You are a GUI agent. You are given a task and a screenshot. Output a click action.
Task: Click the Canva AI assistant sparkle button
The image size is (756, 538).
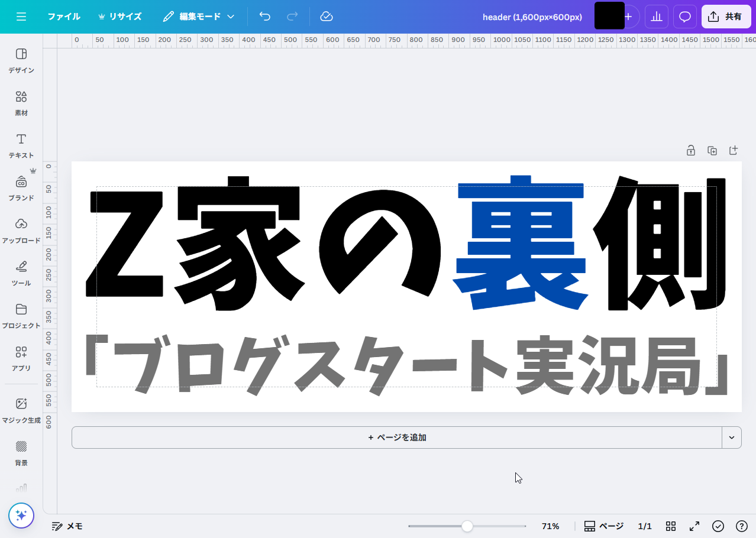click(21, 516)
